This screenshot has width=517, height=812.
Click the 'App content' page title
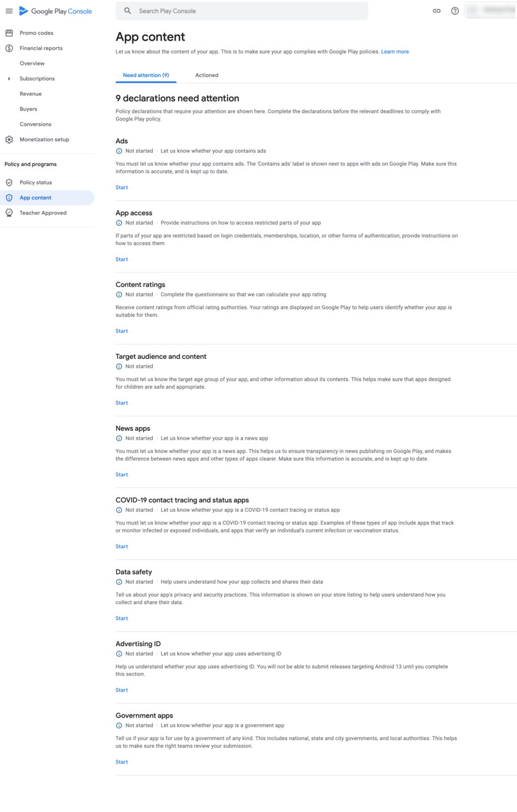pos(150,37)
